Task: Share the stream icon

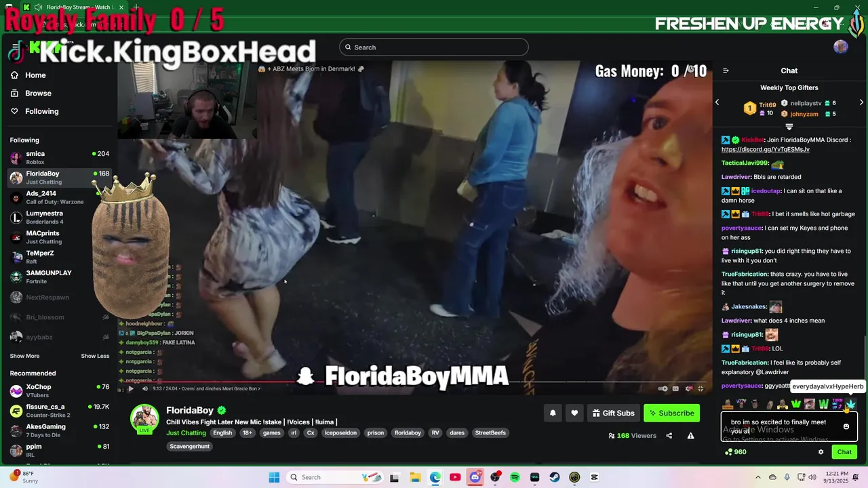Action: coord(669,436)
